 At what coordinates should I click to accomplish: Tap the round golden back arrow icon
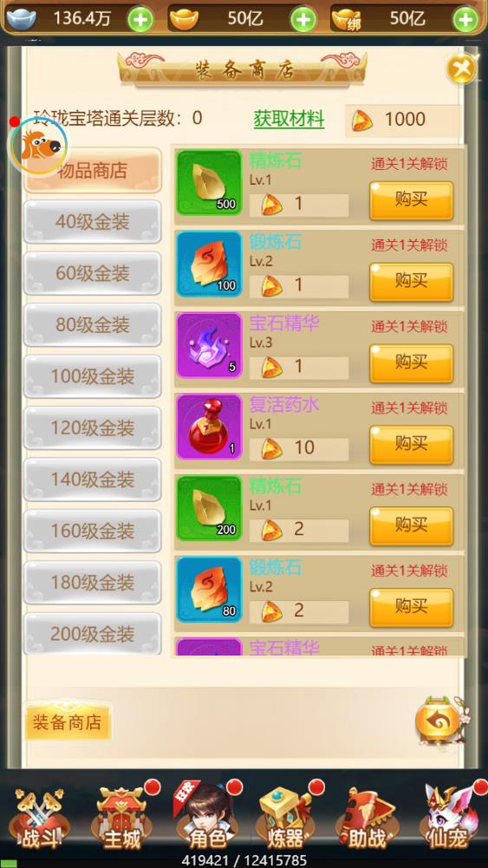(x=439, y=721)
